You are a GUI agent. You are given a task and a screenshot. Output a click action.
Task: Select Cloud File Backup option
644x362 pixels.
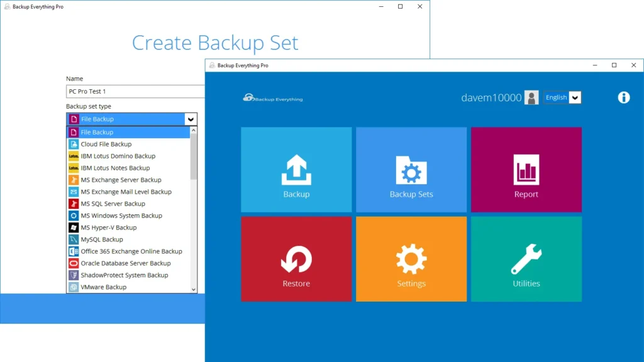click(128, 144)
